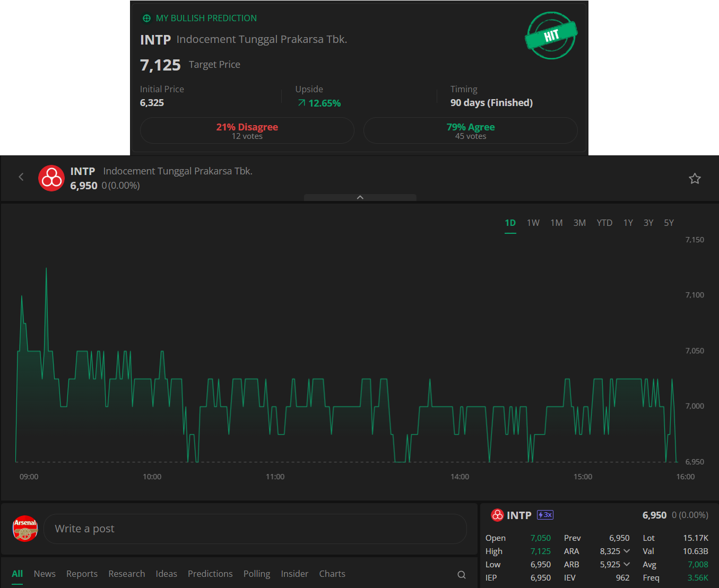Viewport: 719px width, 588px height.
Task: Vote 21% Disagree on the prediction
Action: click(247, 130)
